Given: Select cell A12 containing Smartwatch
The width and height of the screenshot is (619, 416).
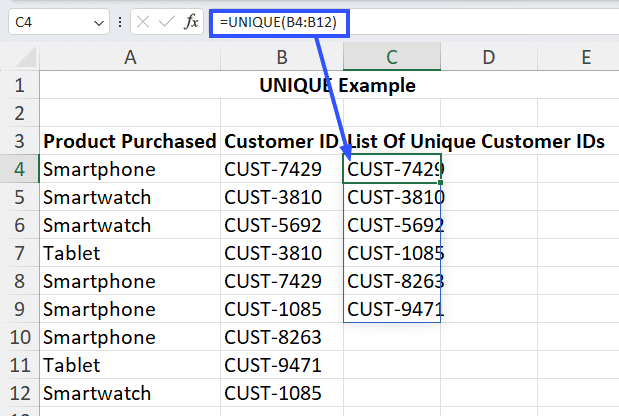Looking at the screenshot, I should tap(130, 394).
